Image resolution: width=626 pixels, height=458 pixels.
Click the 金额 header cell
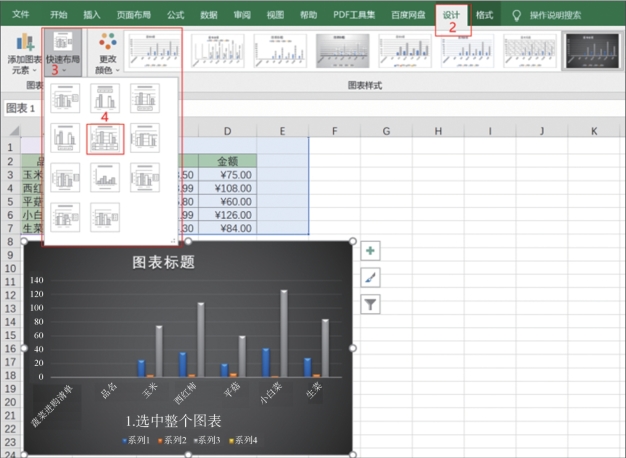228,161
